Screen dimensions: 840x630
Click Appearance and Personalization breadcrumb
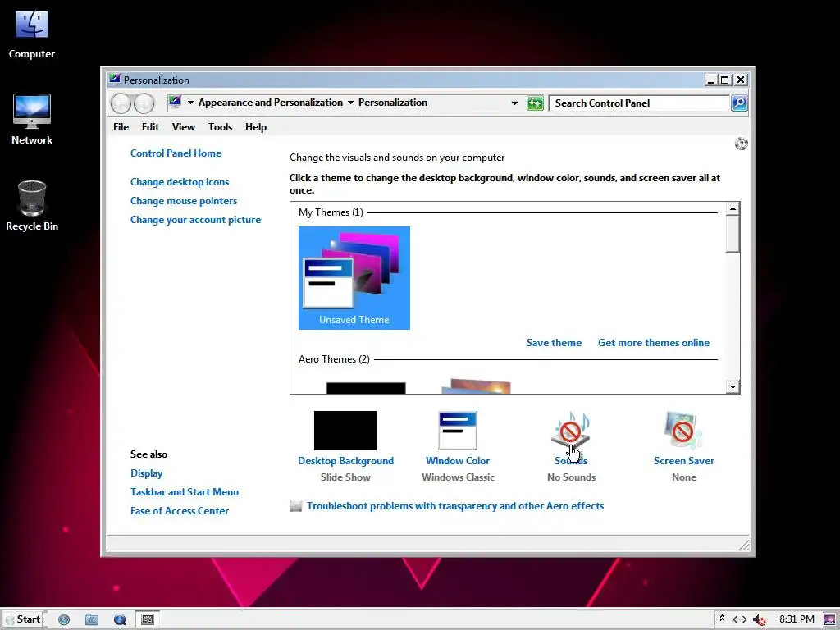point(271,103)
